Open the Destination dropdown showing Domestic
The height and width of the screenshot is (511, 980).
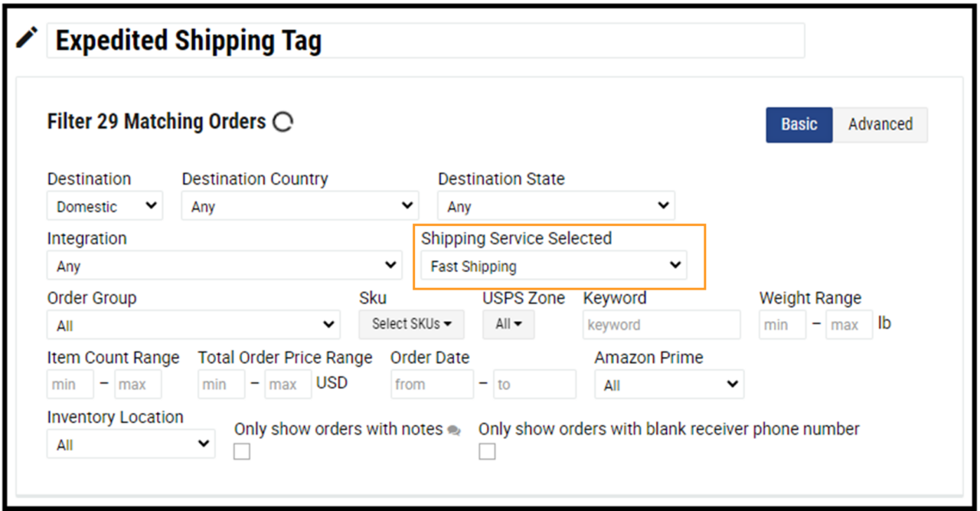coord(104,205)
